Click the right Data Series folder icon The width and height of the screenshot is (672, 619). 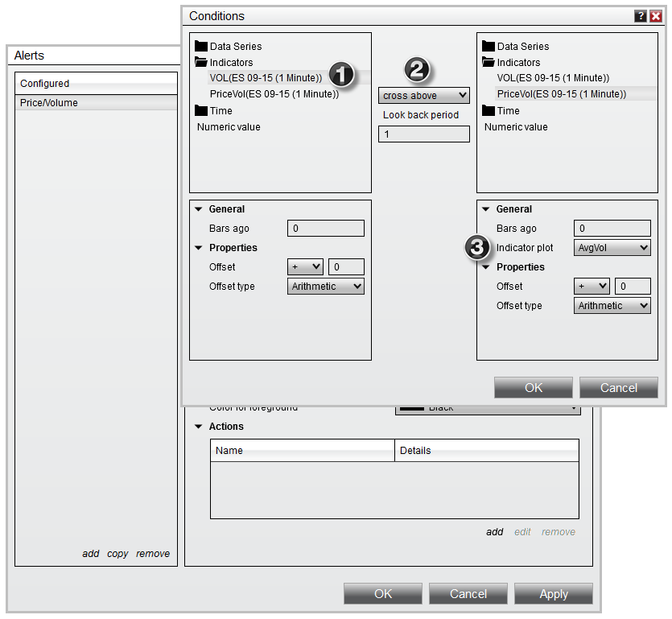[488, 47]
